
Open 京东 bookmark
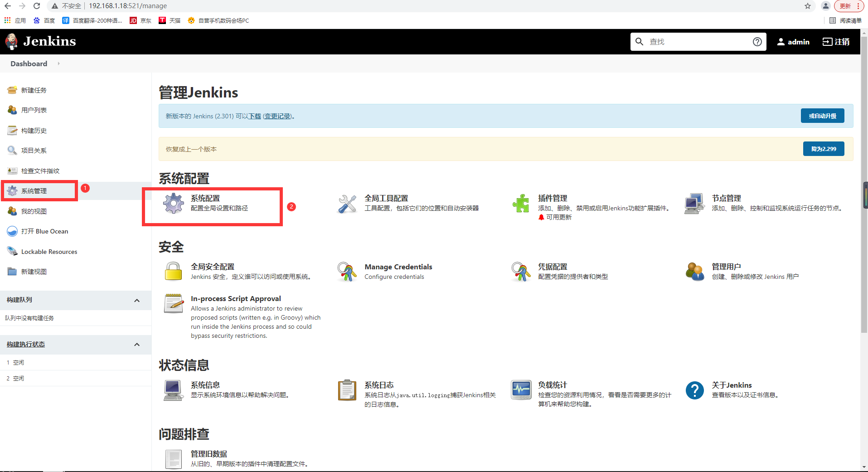coord(141,20)
